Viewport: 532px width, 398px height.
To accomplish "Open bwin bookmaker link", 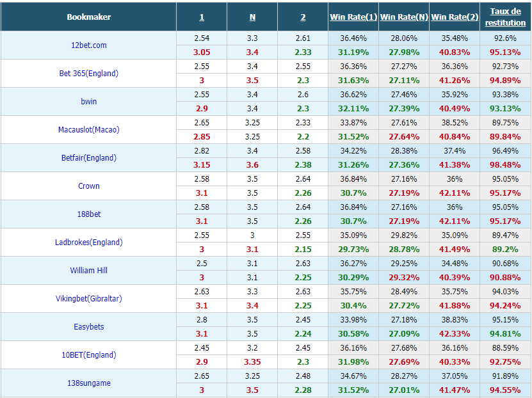I will pyautogui.click(x=88, y=101).
